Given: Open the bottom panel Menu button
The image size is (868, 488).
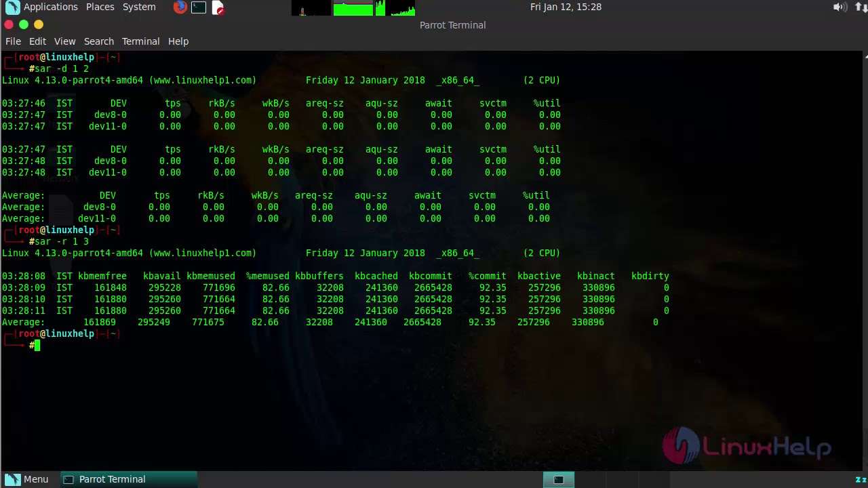Looking at the screenshot, I should [28, 479].
